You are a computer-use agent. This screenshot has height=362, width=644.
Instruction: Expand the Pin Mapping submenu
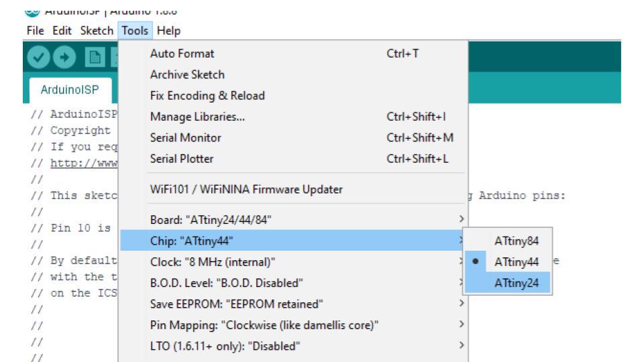(x=294, y=325)
